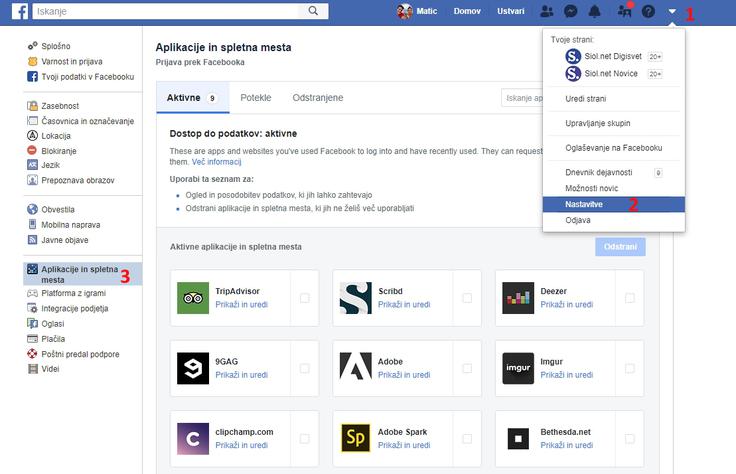Switch to the Odstranjene tab
The height and width of the screenshot is (474, 736).
pyautogui.click(x=318, y=98)
